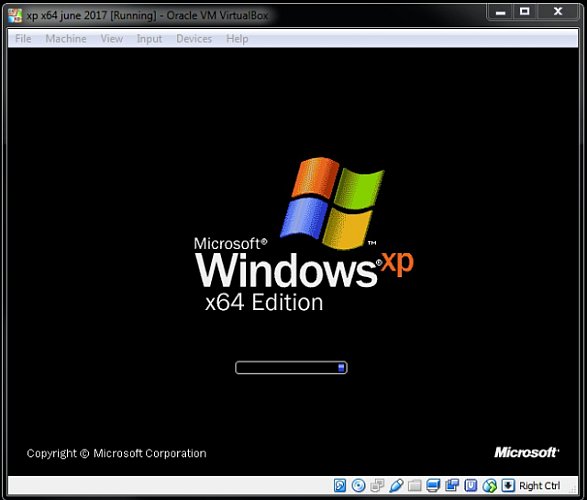
Task: Open the Machine menu
Action: pos(66,39)
